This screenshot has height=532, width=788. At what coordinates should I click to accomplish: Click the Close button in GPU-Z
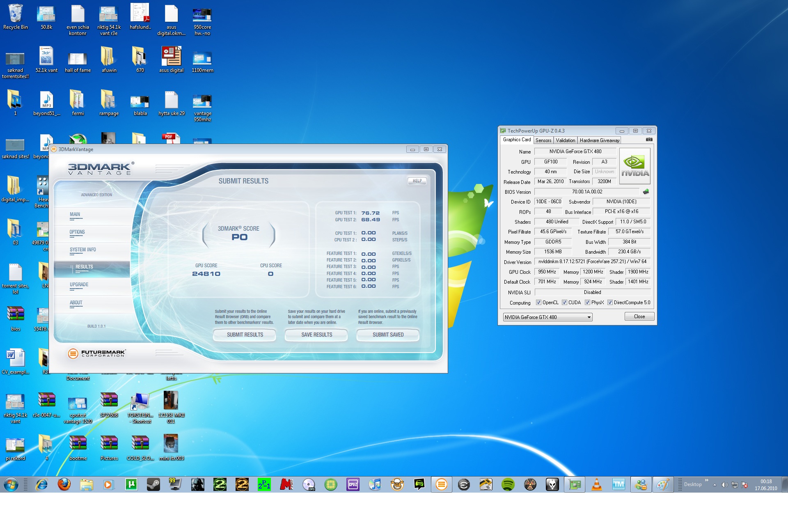[639, 316]
